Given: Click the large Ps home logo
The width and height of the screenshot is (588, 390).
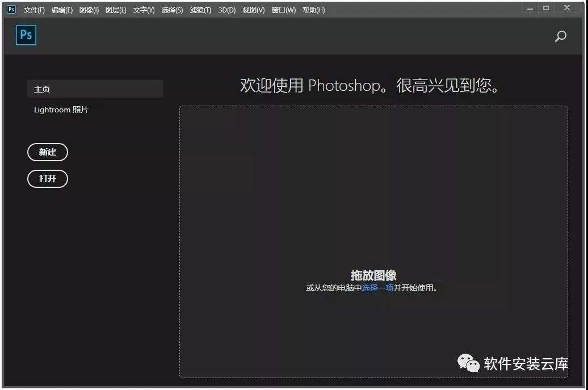Looking at the screenshot, I should point(26,35).
